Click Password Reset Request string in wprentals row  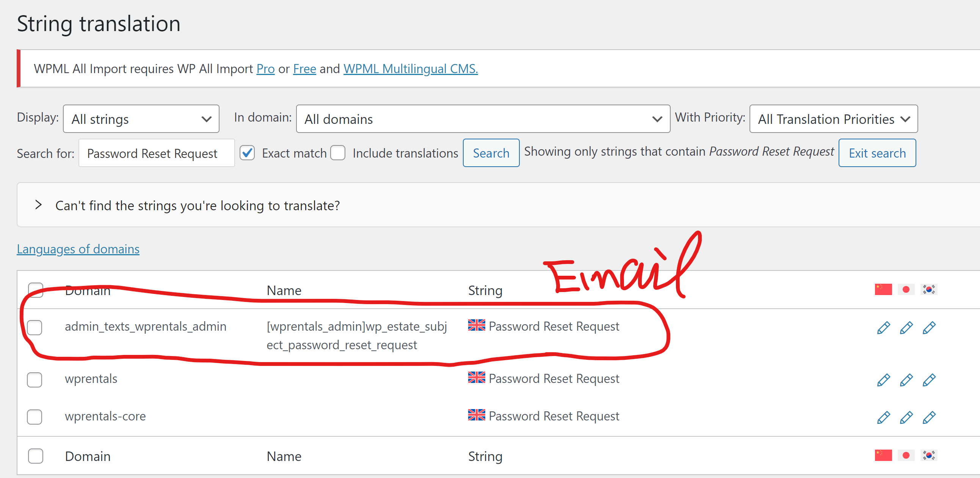tap(554, 378)
